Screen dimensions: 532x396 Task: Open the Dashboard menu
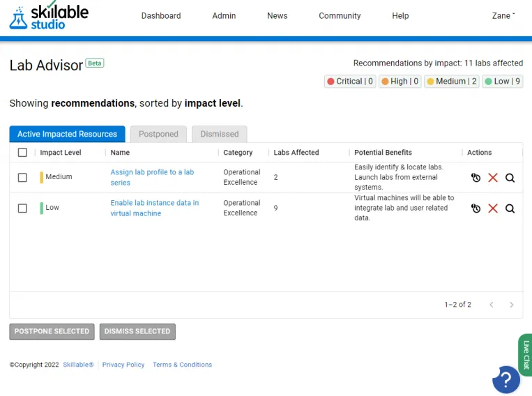[161, 15]
